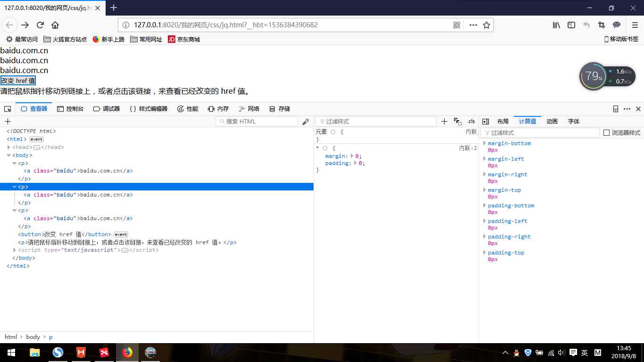The height and width of the screenshot is (362, 644).
Task: Click the event badge beside html tag
Action: click(36, 140)
